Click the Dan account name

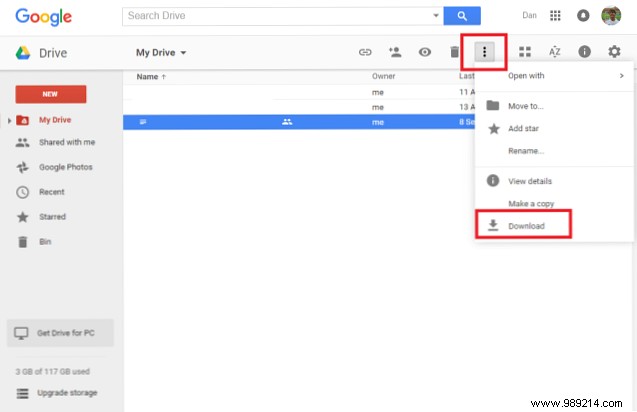coord(529,15)
